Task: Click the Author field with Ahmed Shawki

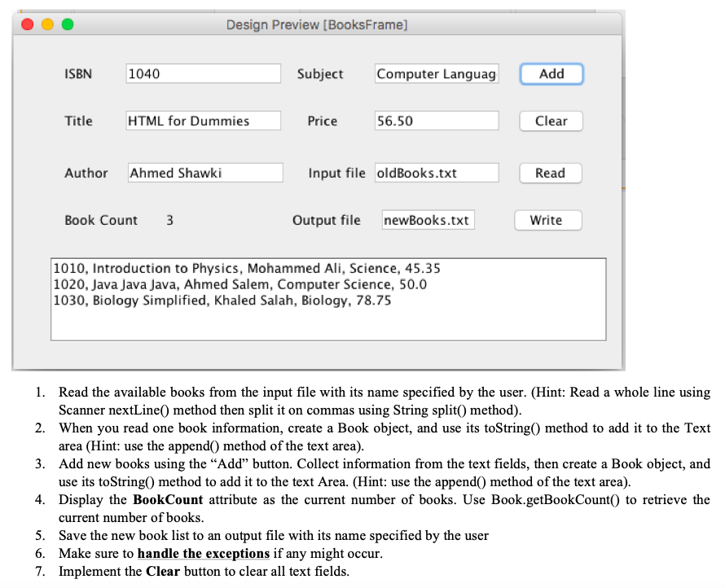Action: point(204,172)
